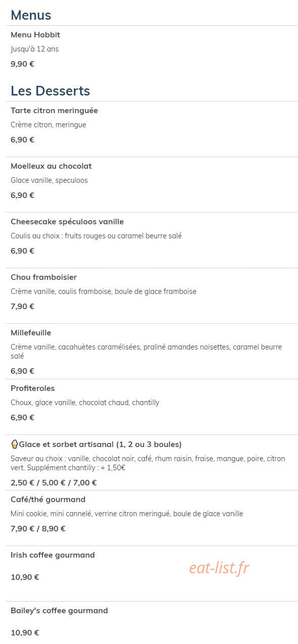Choose Irish coffee gourmand
Image resolution: width=298 pixels, height=644 pixels.
(53, 555)
